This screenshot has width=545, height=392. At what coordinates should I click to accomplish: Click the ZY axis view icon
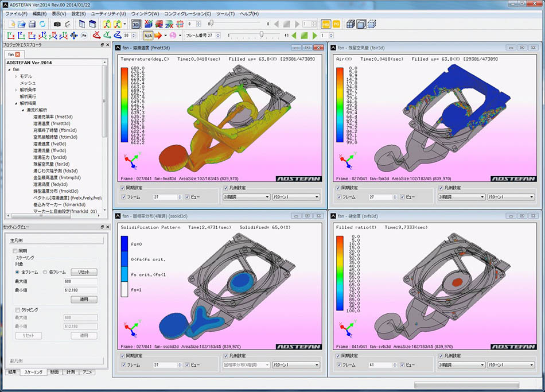click(x=21, y=35)
